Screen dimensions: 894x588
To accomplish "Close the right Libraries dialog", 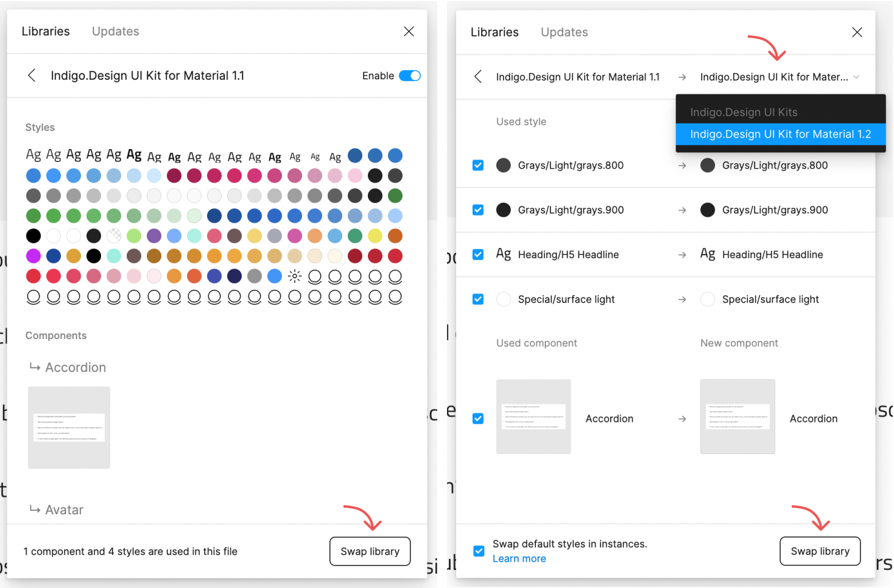I will (x=857, y=32).
